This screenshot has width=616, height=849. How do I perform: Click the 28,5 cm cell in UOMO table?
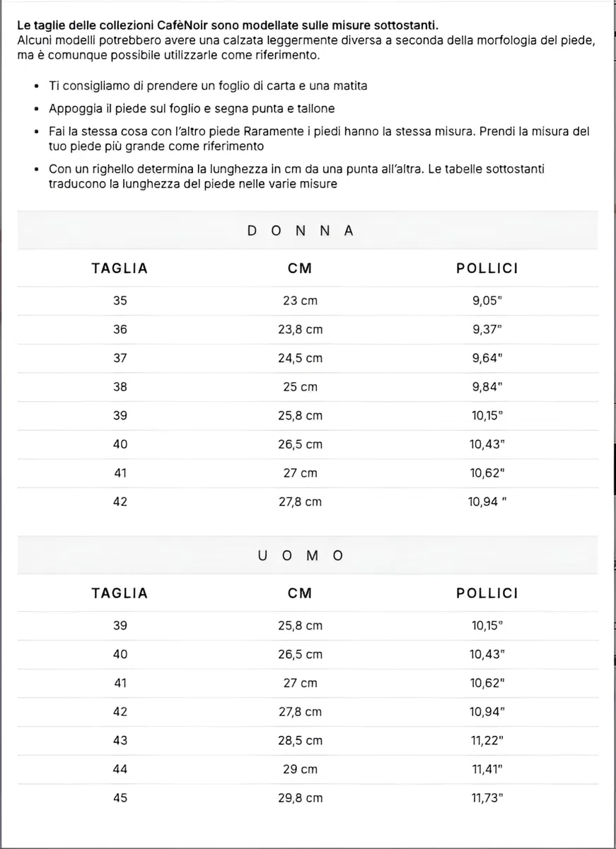tap(300, 740)
